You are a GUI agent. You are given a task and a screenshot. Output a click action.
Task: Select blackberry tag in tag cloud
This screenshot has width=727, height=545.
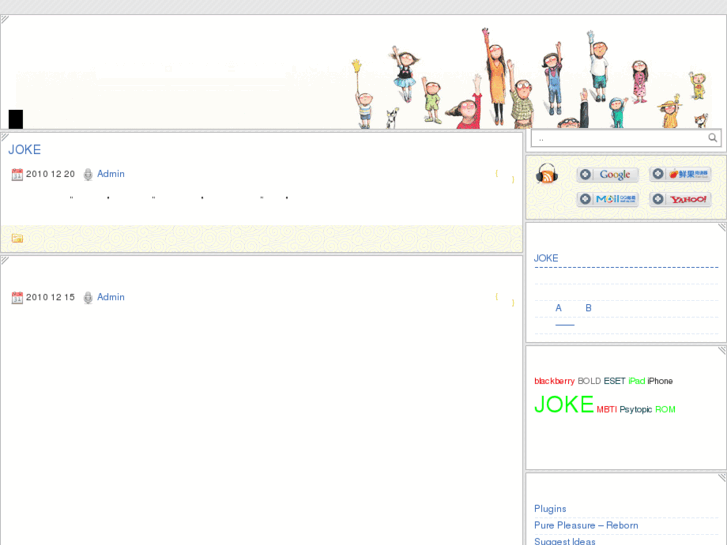pyautogui.click(x=554, y=381)
